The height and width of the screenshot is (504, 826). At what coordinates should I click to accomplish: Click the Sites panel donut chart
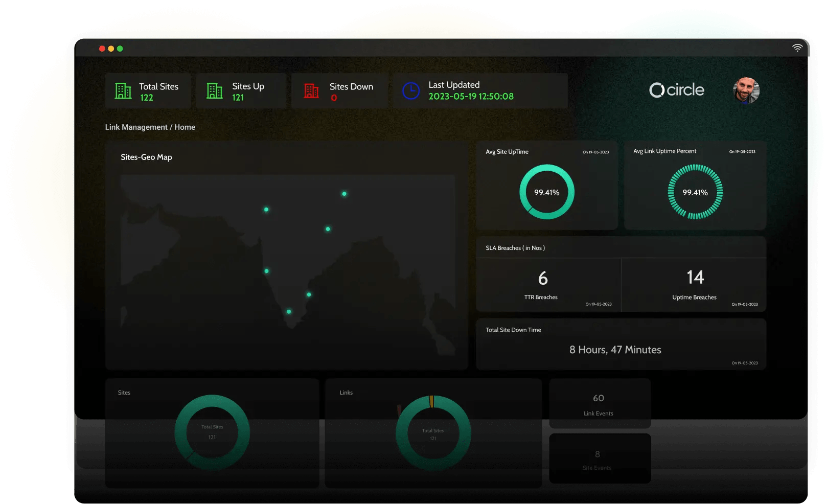click(212, 432)
